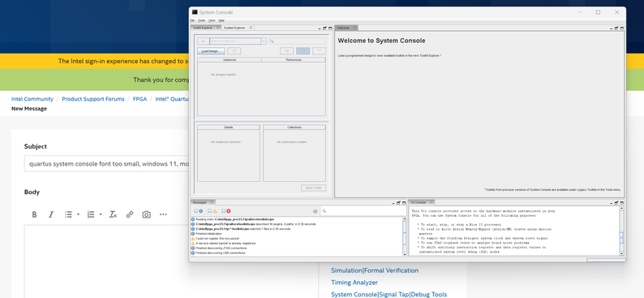Toggle the error messages filter checkbox
This screenshot has height=298, width=644.
[223, 211]
